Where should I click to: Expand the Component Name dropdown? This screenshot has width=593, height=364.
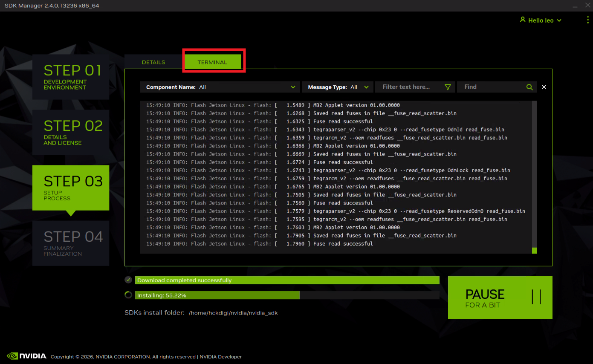220,87
